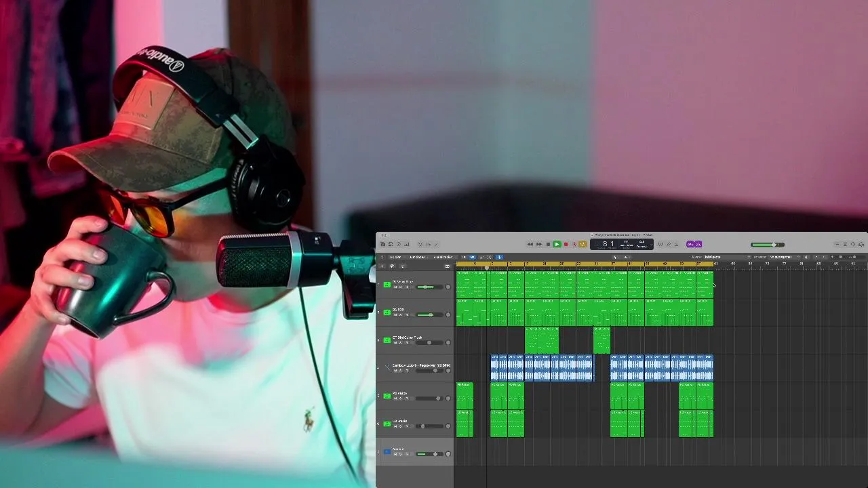Open the Library panel icon
This screenshot has height=488, width=868.
(x=383, y=244)
